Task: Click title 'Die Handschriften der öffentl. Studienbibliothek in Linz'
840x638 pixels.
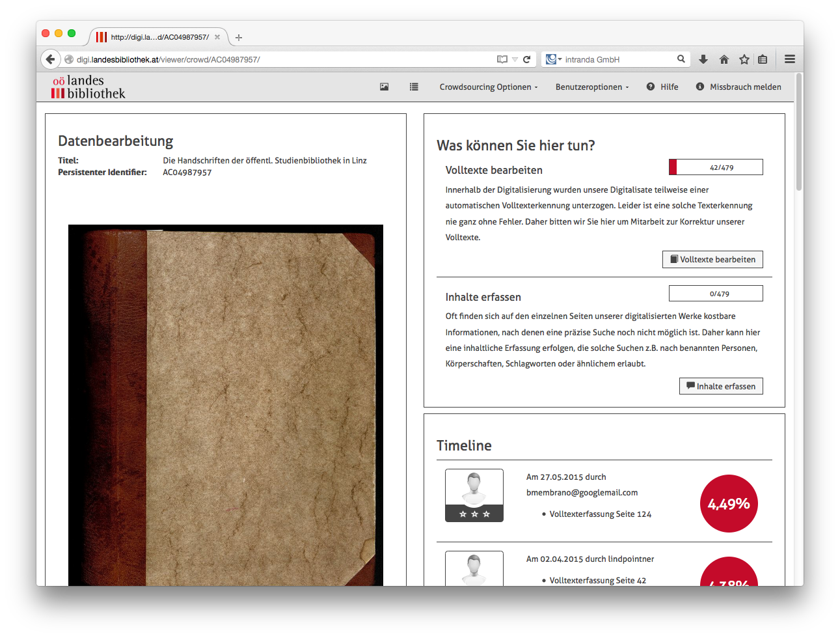Action: pos(265,160)
